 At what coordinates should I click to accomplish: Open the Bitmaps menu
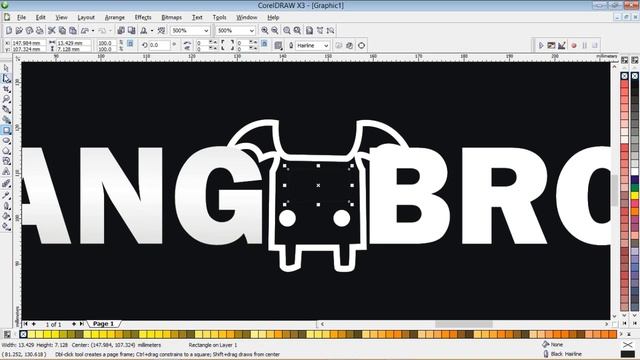(171, 18)
